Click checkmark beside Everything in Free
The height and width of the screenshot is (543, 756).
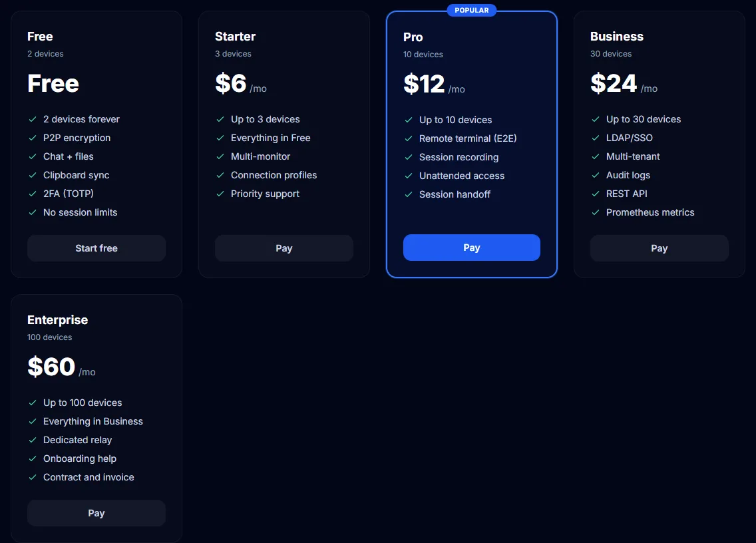coord(220,138)
